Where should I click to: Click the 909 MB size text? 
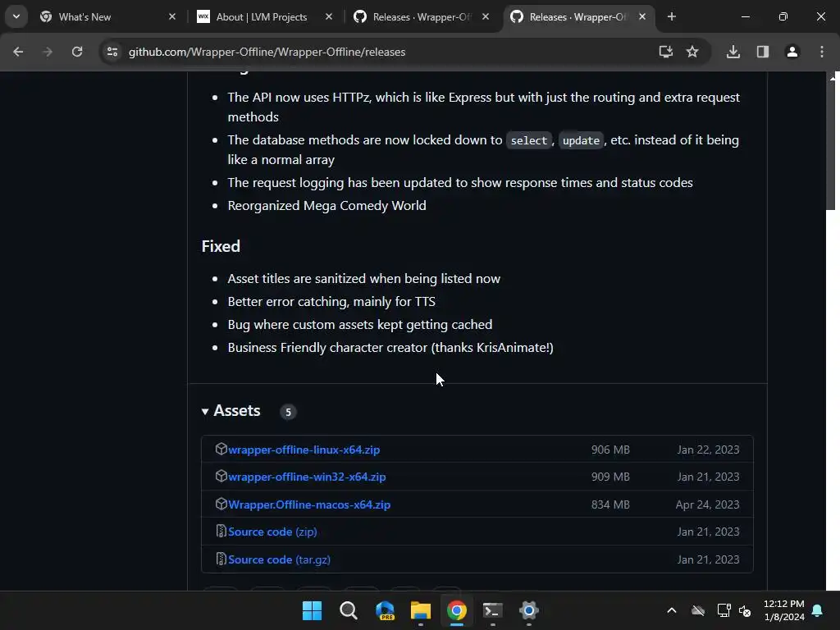[x=610, y=477]
